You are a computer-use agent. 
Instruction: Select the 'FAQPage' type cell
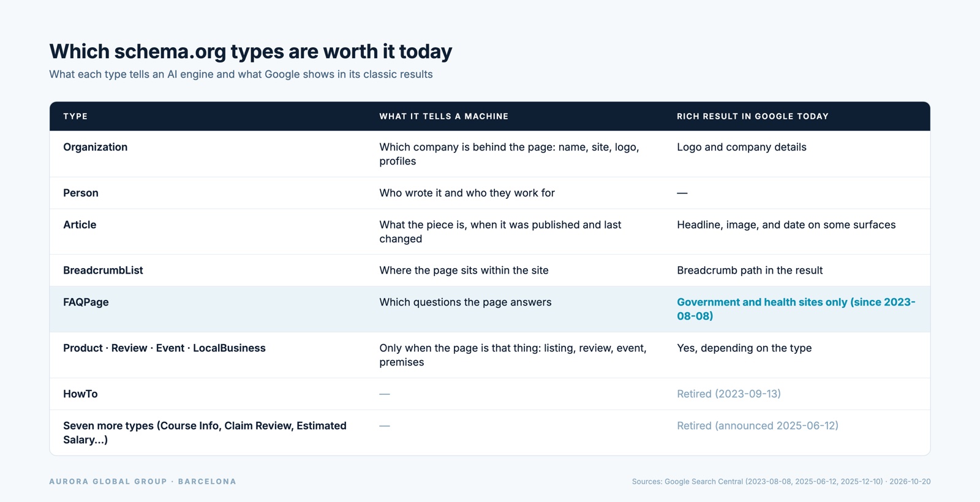click(86, 302)
